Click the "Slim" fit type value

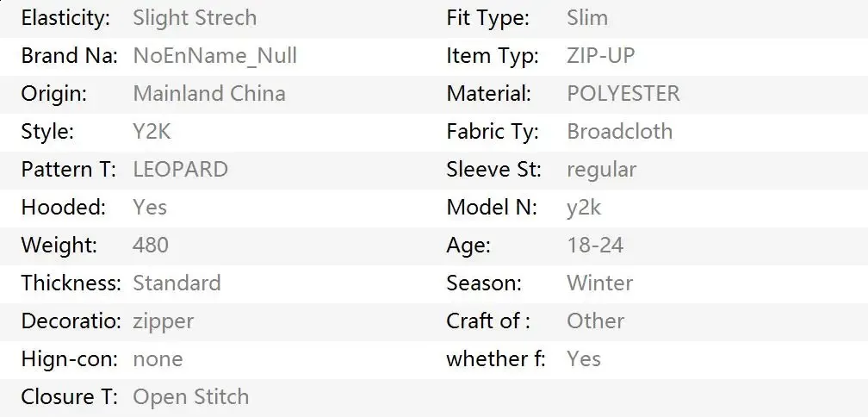click(x=586, y=18)
